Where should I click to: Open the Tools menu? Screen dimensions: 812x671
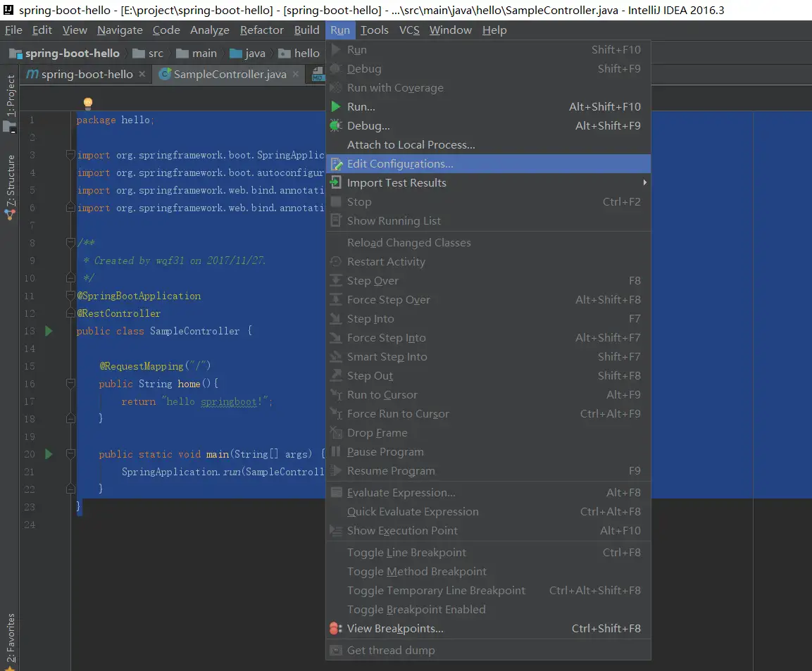[374, 30]
